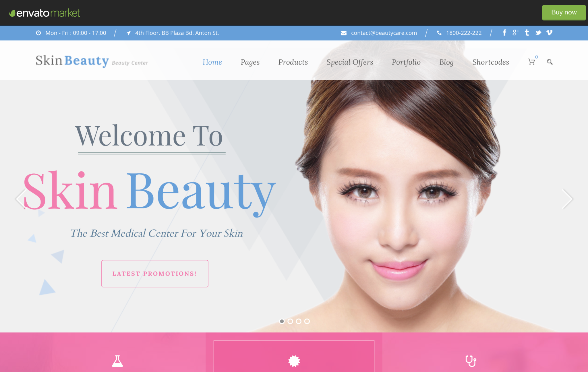Select the fourth carousel navigation dot
This screenshot has height=372, width=588.
306,321
